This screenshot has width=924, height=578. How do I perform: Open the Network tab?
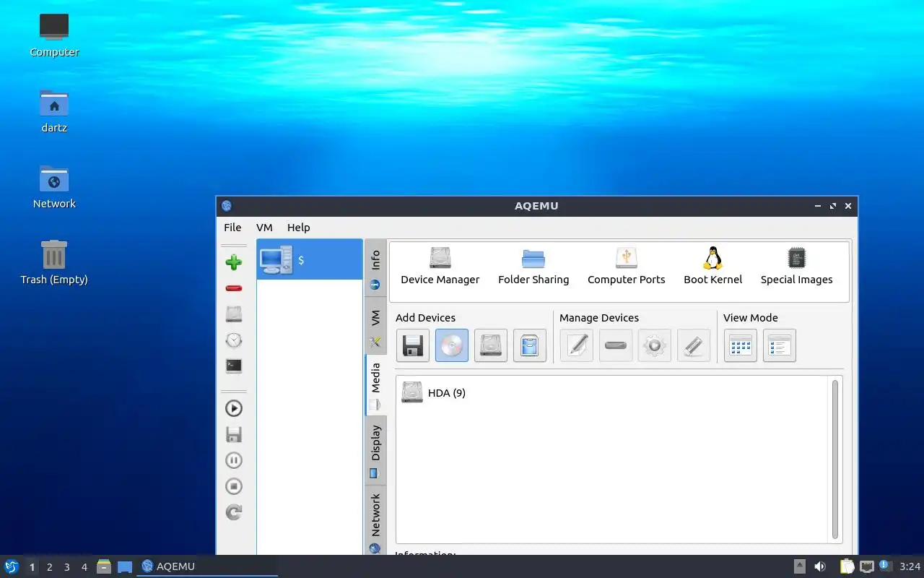(x=375, y=520)
